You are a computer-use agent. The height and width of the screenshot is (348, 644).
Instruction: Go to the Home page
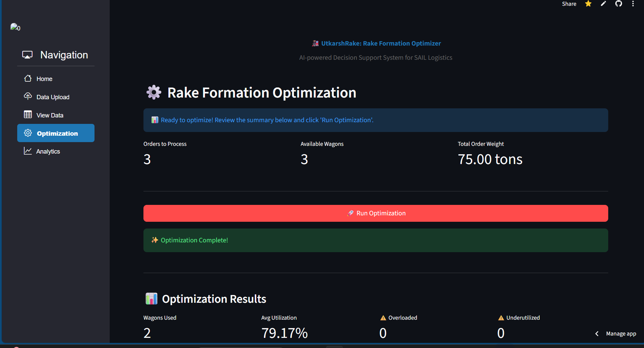56,79
